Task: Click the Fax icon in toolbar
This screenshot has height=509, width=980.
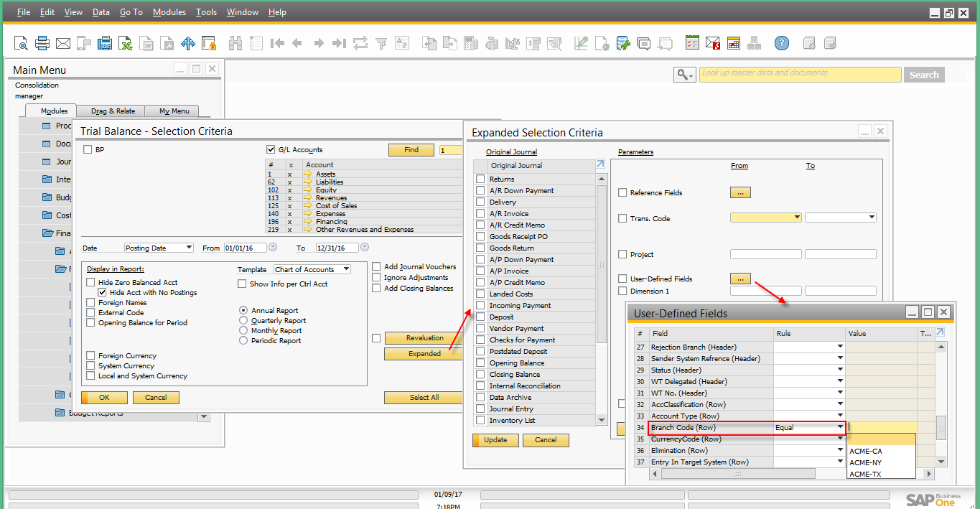Action: coord(105,44)
